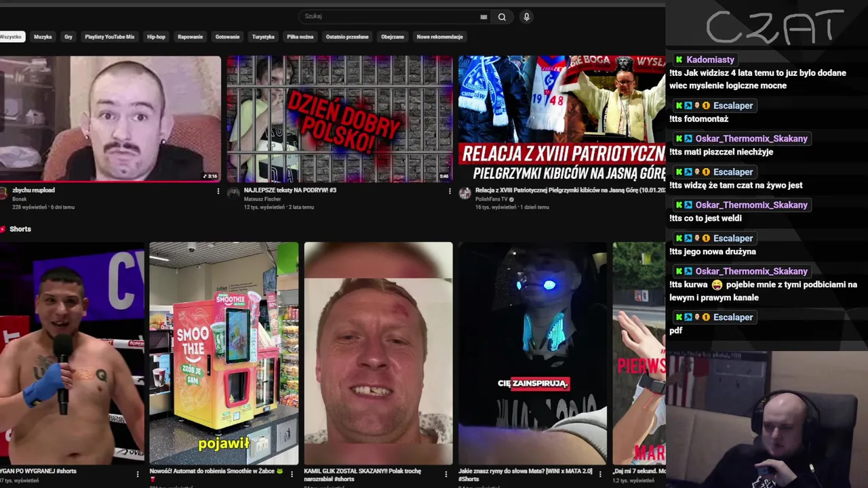Click Oskar_Thermomix_Skakany on co to jest message
Screen dimensions: 868x488
751,205
